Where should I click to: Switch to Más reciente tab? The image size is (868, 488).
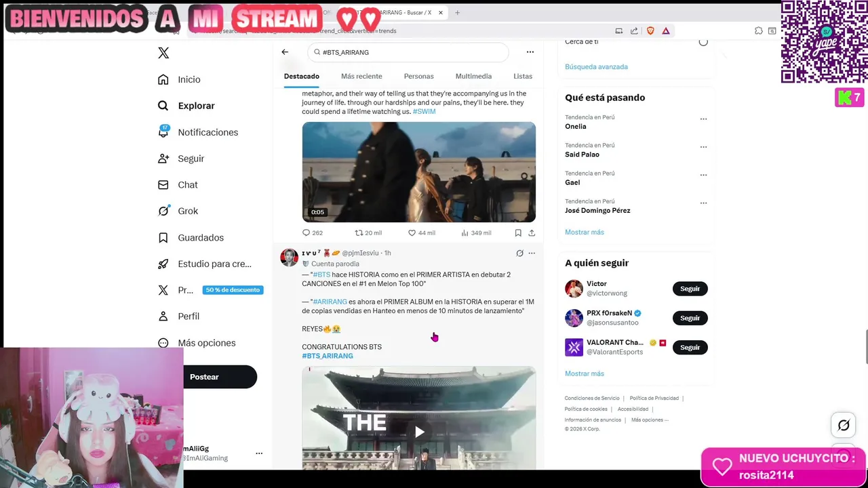click(361, 76)
